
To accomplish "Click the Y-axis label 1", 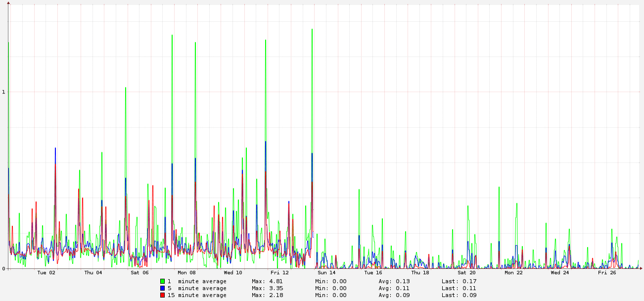I will click(x=4, y=92).
